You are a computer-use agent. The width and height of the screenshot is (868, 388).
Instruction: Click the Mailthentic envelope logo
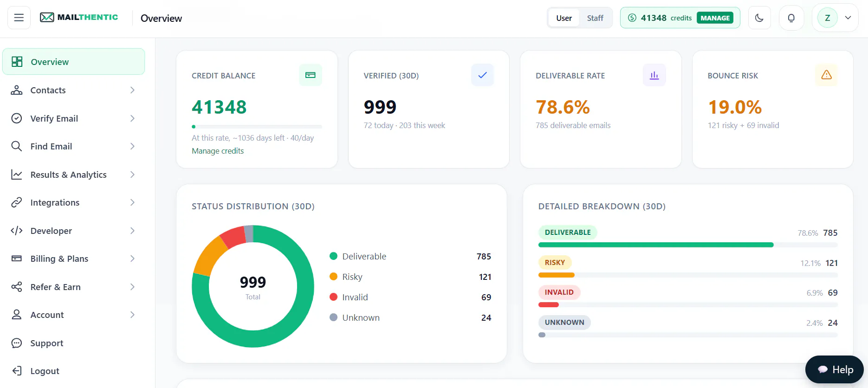pyautogui.click(x=47, y=18)
